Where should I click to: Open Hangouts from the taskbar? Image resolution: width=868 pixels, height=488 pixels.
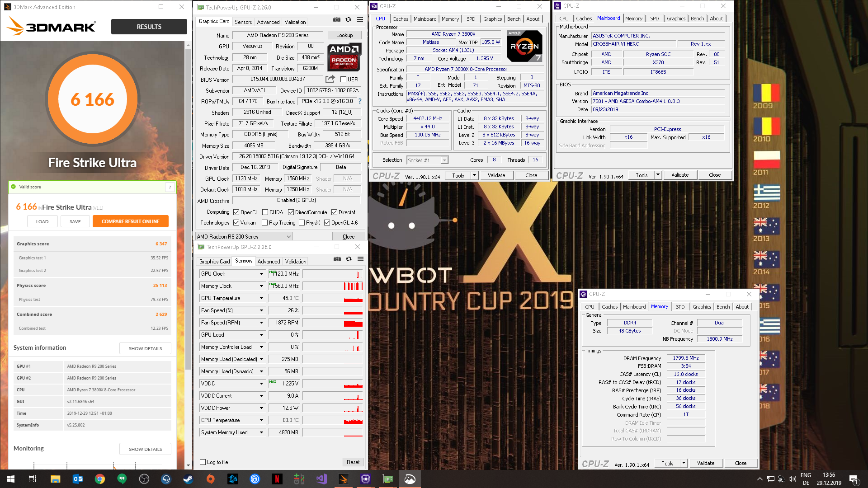click(122, 479)
